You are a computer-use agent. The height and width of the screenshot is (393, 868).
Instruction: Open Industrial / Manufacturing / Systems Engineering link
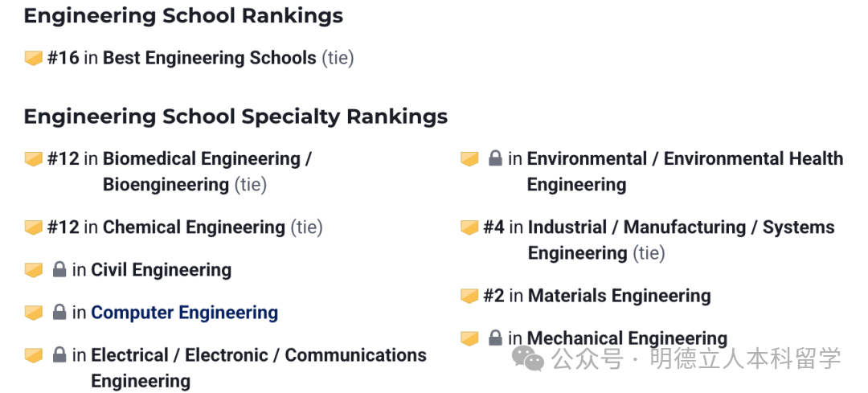tap(682, 239)
